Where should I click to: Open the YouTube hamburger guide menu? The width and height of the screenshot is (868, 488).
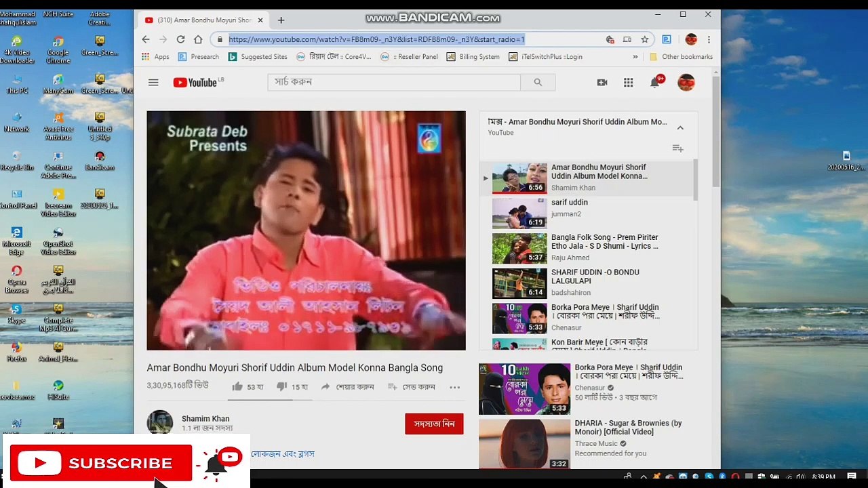153,83
